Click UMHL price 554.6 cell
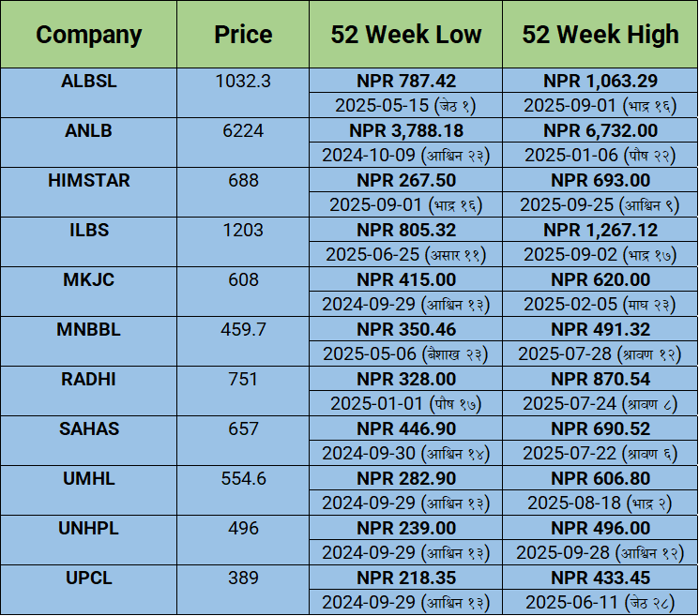Screen dimensions: 699x616 [243, 479]
